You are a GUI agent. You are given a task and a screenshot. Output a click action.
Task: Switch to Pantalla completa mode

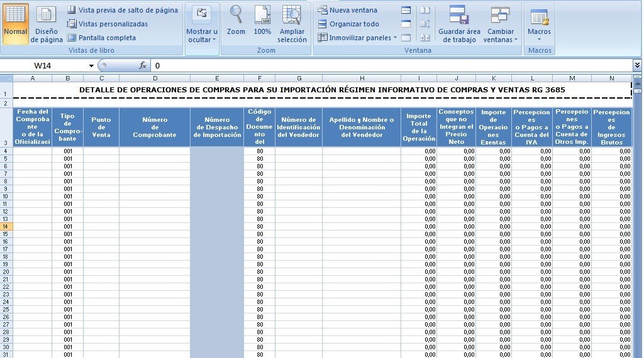coord(101,38)
